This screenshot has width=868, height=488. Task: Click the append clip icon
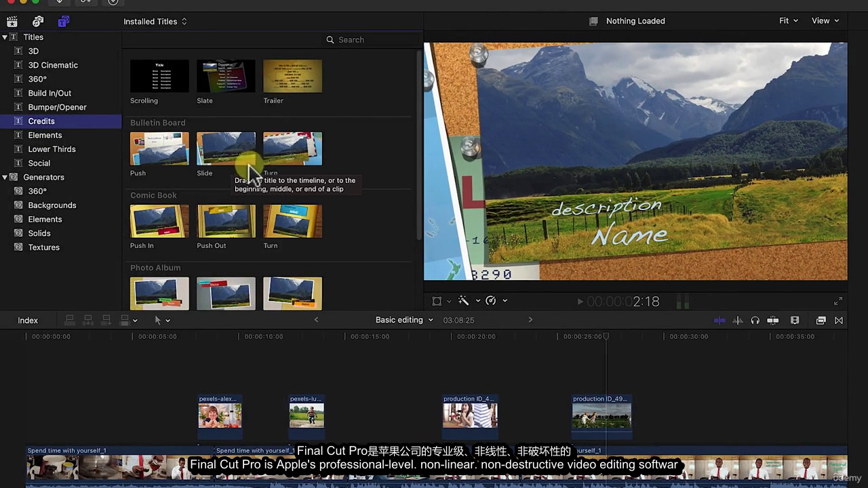point(106,320)
